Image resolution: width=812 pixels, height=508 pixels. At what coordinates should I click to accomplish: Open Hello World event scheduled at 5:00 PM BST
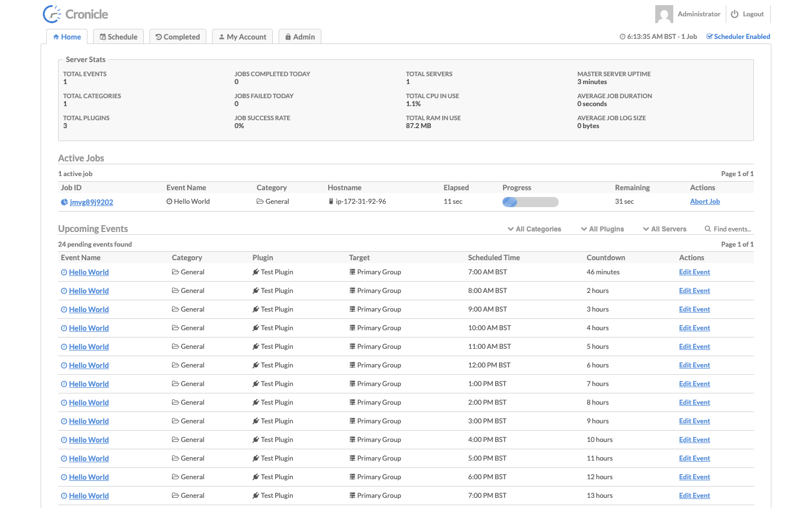[89, 458]
